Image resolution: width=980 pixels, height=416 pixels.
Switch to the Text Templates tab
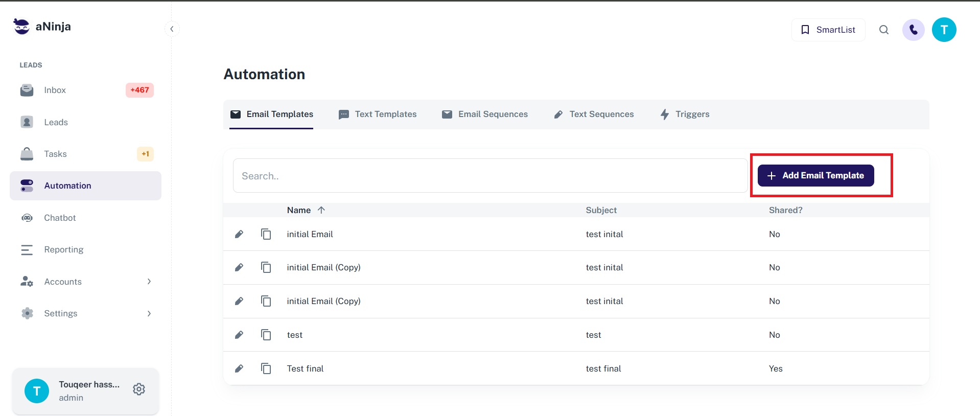pos(378,114)
